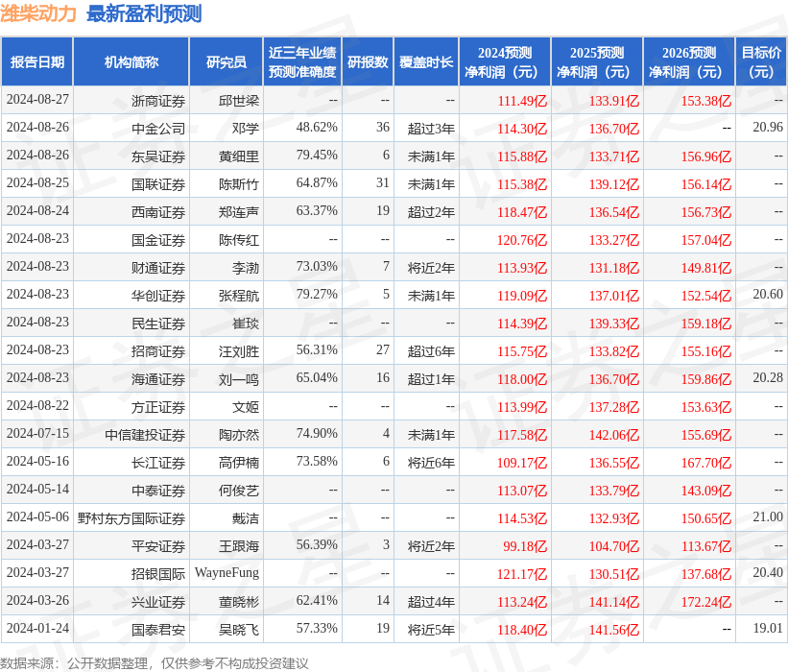Click coverage duration 超过6年

(431, 351)
